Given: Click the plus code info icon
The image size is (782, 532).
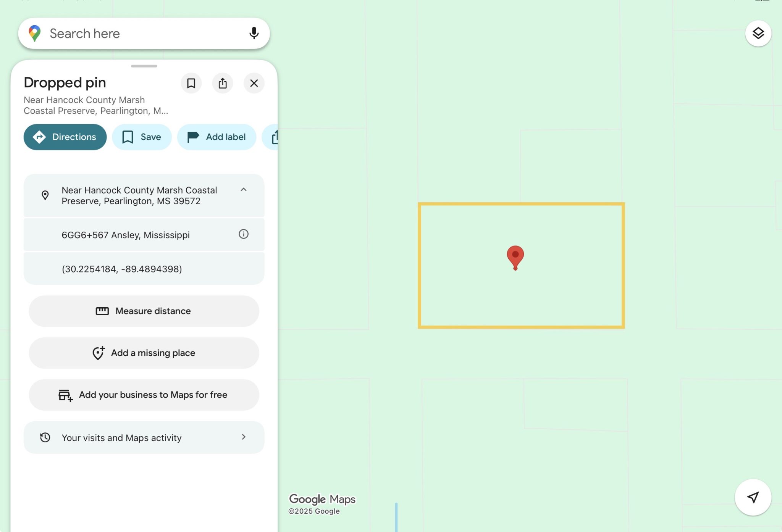Looking at the screenshot, I should (x=243, y=234).
